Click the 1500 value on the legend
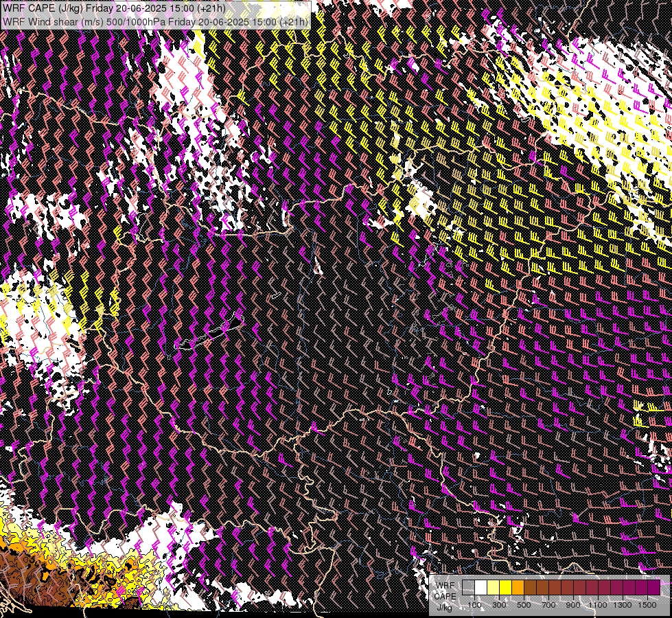 tap(647, 605)
